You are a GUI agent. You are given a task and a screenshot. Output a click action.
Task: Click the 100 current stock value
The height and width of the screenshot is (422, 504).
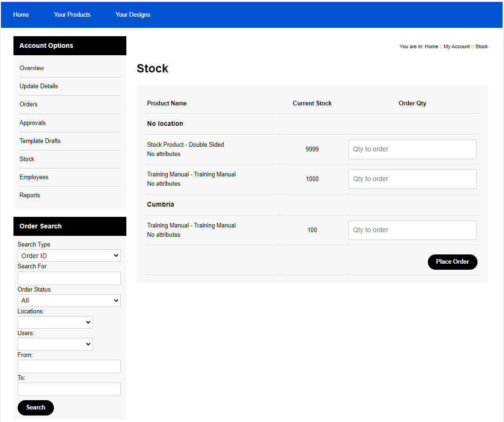click(x=312, y=230)
